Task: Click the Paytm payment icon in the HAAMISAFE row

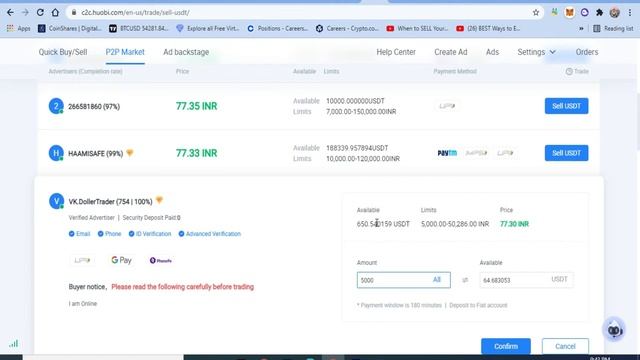Action: coord(447,153)
